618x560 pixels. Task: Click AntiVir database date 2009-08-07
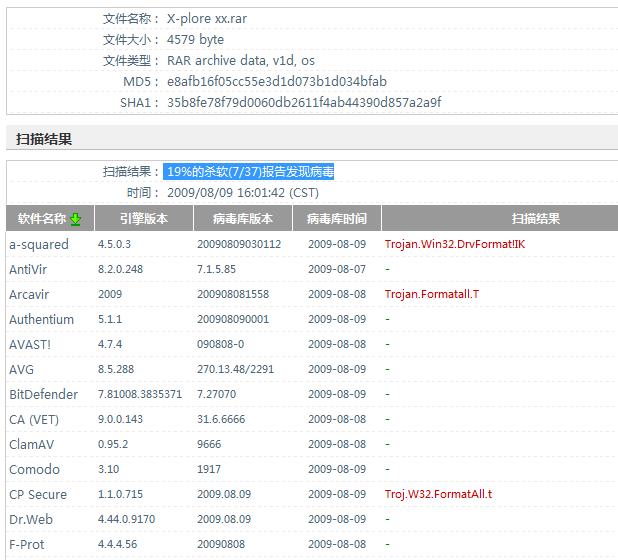click(337, 269)
